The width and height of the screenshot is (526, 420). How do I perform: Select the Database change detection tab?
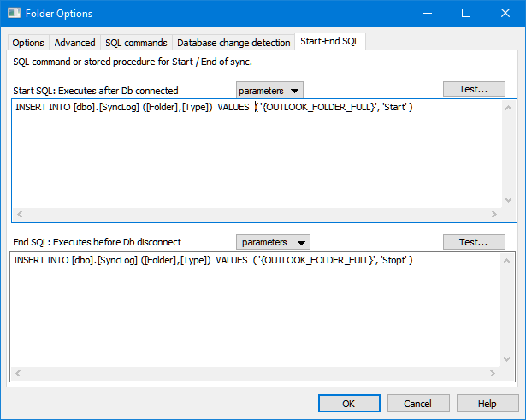pos(233,43)
